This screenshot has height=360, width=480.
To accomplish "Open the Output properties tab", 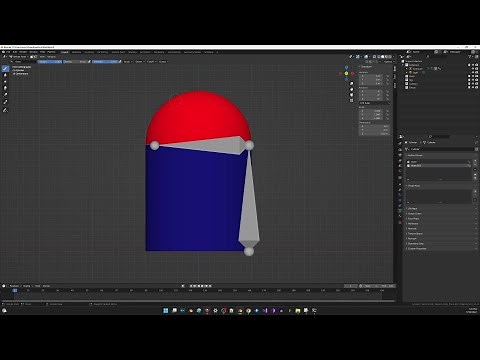I will (400, 155).
